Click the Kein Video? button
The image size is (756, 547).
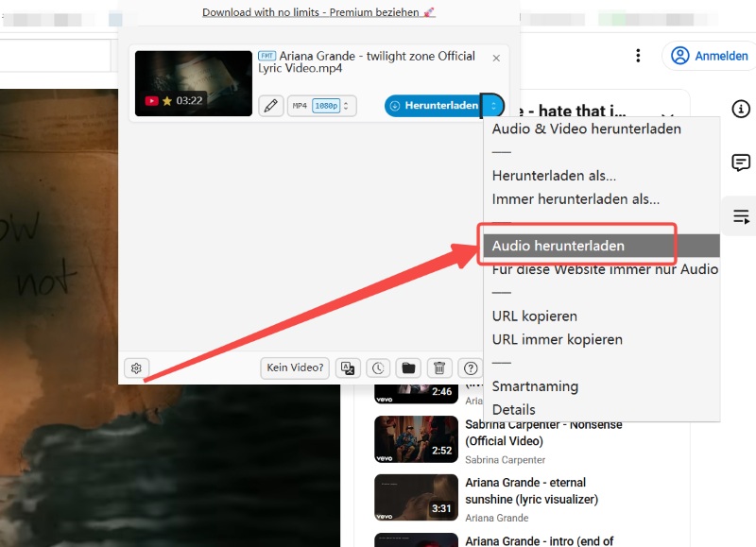click(x=295, y=368)
